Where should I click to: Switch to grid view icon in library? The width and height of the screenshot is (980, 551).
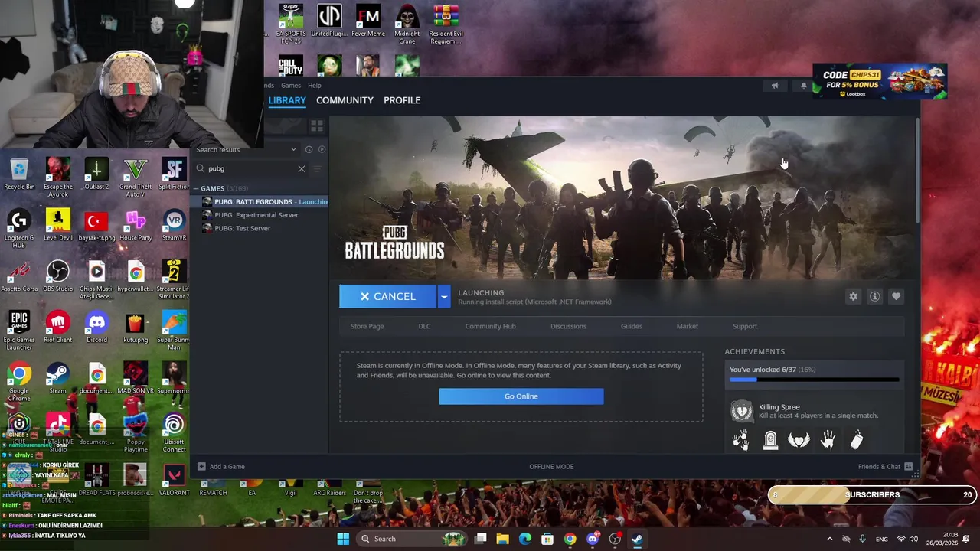(316, 125)
